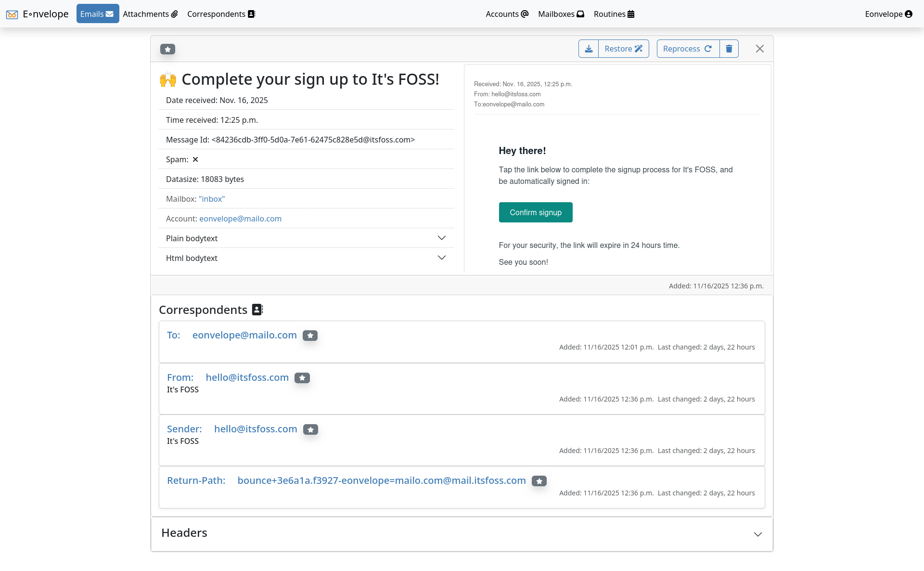
Task: Click the Eonvelope envelope logo icon
Action: 12,14
